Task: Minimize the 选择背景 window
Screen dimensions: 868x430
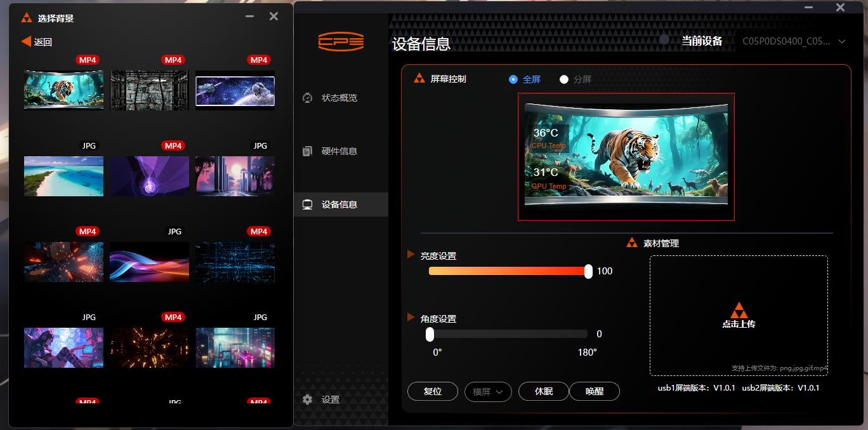Action: click(x=250, y=17)
